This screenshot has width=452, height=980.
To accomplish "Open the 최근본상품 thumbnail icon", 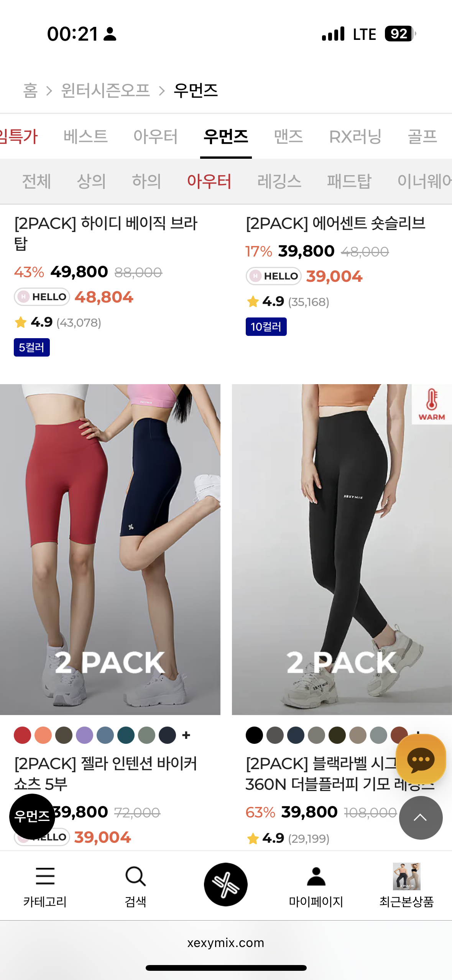I will pos(406,876).
